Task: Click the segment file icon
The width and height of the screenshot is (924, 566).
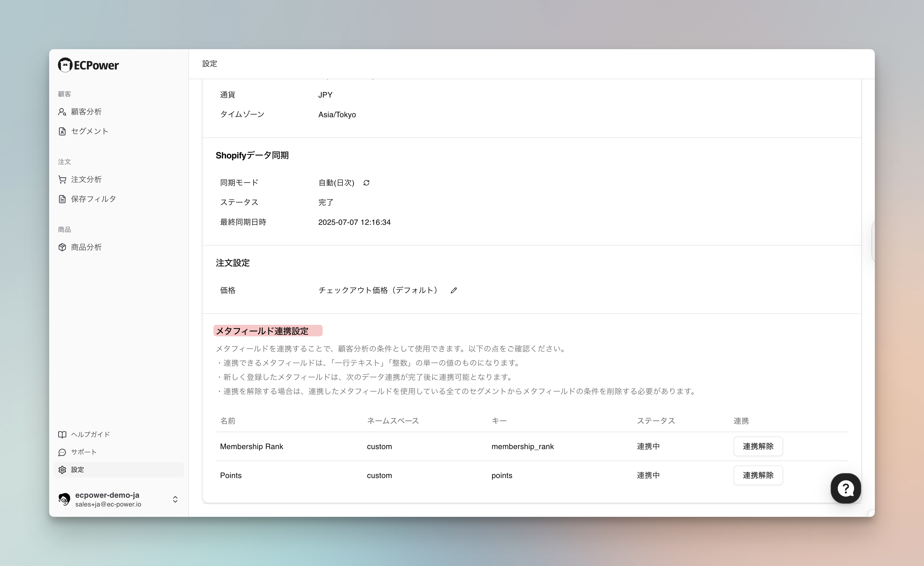Action: 62,131
